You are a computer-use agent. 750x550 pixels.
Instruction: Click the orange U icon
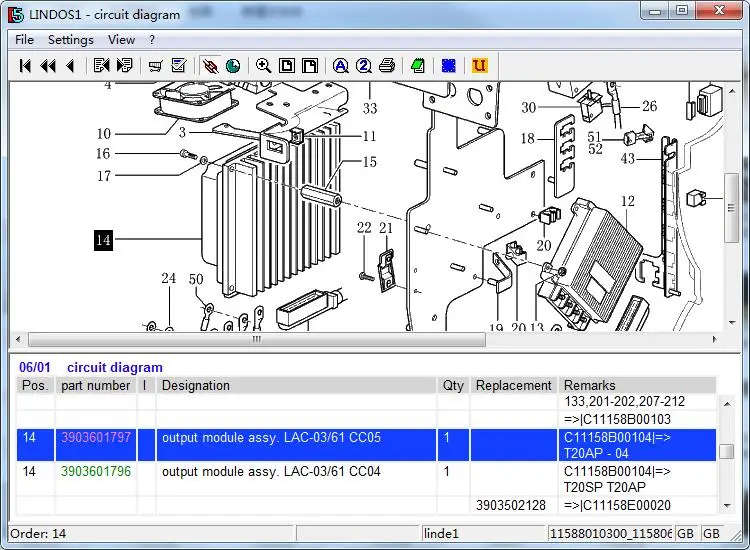[x=479, y=66]
